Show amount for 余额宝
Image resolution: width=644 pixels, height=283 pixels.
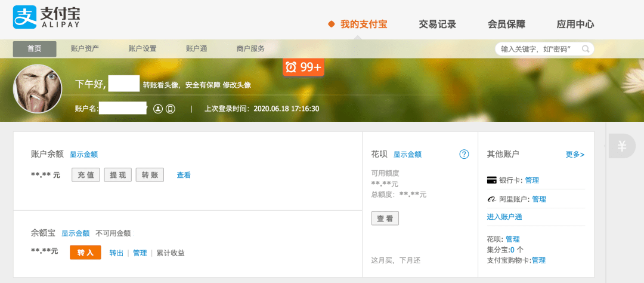[76, 233]
